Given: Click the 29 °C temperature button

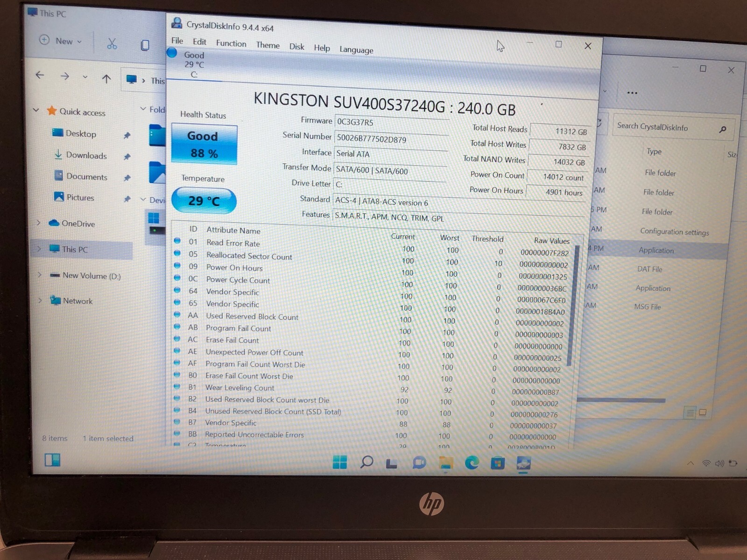Looking at the screenshot, I should coord(204,201).
